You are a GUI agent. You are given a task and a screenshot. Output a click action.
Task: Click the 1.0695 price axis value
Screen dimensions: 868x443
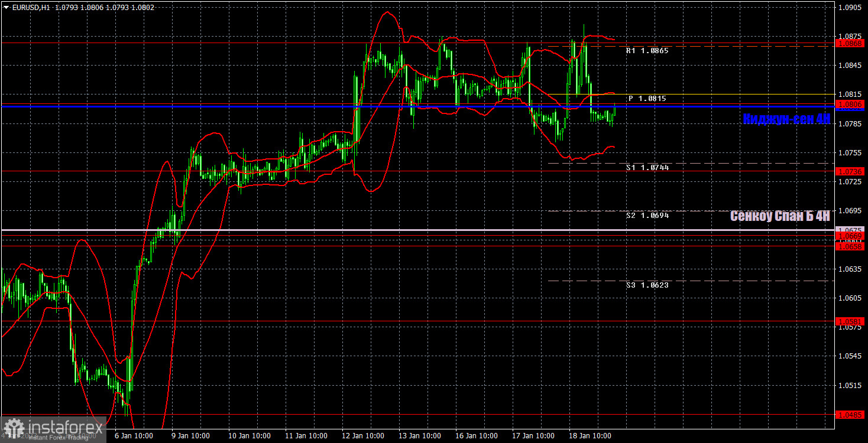coord(850,211)
